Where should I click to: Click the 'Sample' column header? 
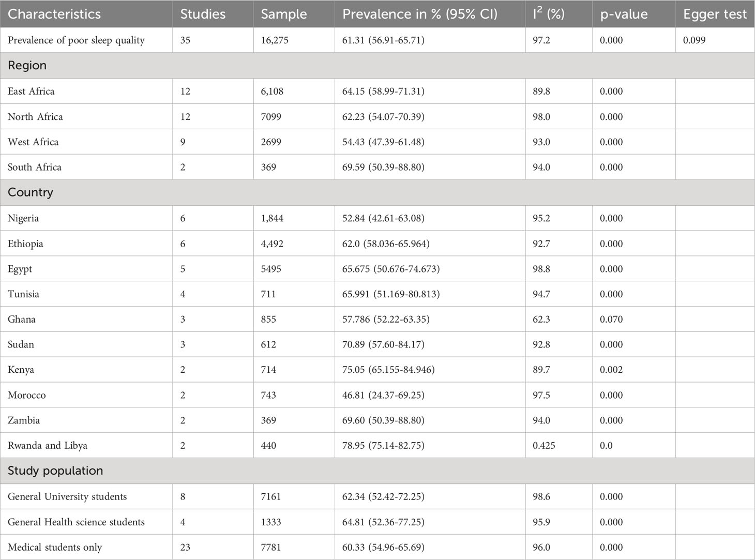pos(284,14)
